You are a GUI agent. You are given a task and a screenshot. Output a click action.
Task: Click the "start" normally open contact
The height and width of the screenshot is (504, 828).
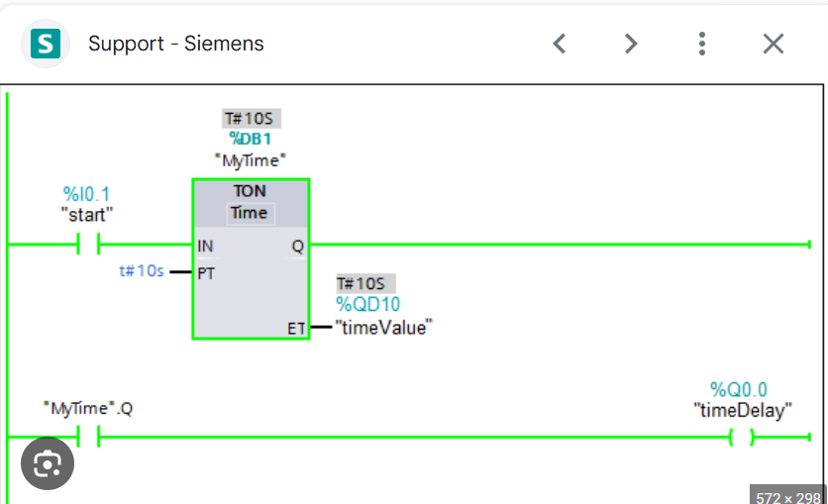(x=88, y=245)
